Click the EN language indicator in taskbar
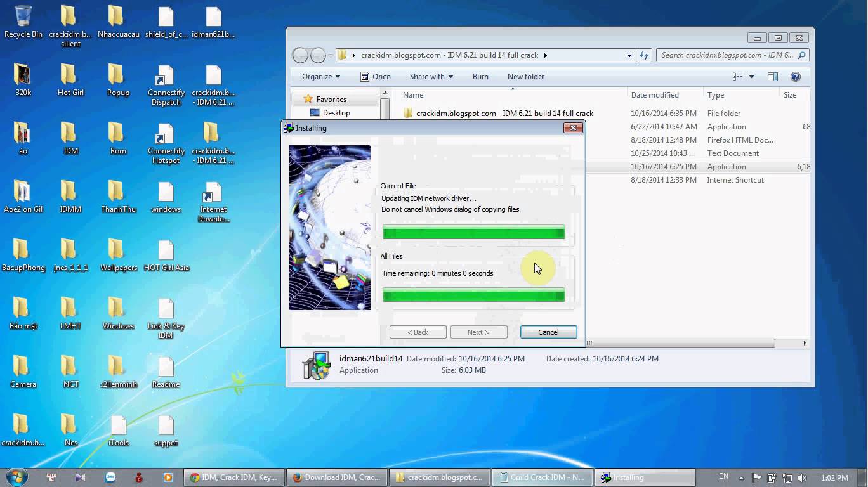 tap(723, 476)
